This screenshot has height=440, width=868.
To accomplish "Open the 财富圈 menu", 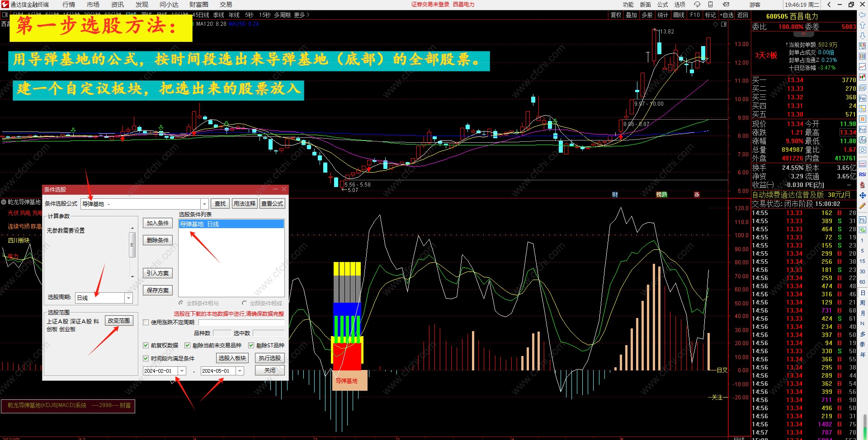I will tap(199, 5).
